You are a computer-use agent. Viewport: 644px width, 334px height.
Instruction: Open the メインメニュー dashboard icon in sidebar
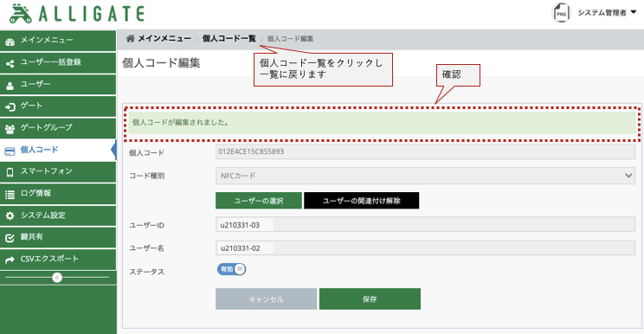click(10, 42)
